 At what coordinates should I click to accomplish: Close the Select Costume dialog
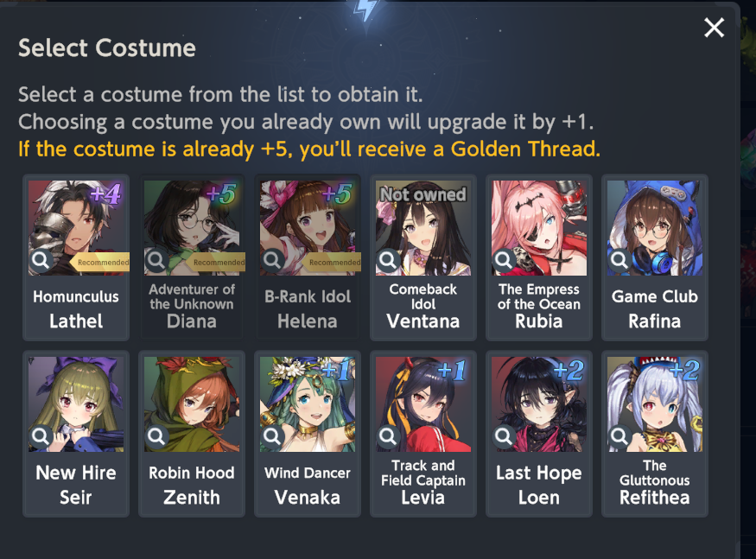pyautogui.click(x=714, y=28)
